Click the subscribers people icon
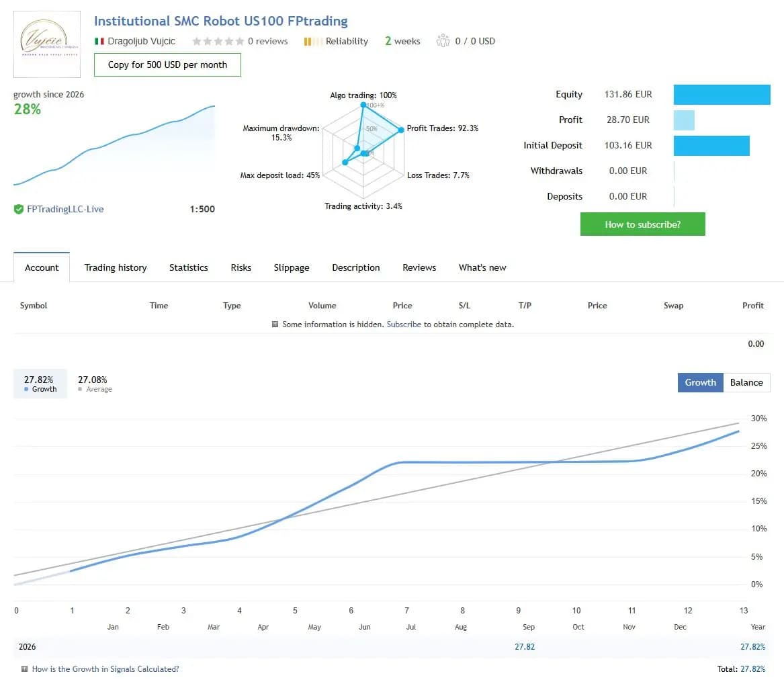Viewport: 784px width, 690px height. click(x=443, y=40)
